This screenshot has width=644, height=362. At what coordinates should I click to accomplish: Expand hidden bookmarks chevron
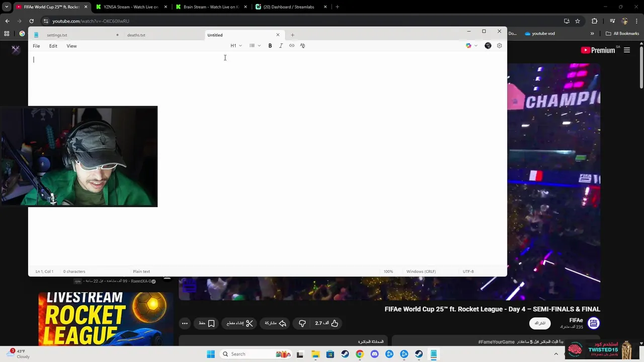[592, 34]
